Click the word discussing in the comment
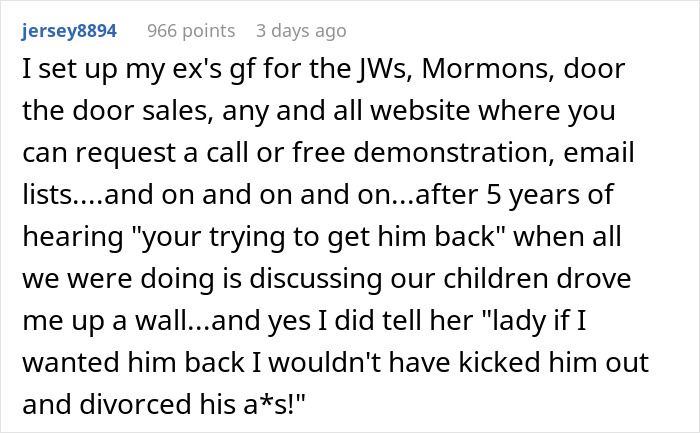Viewport: 700px width, 433px height. tap(316, 279)
